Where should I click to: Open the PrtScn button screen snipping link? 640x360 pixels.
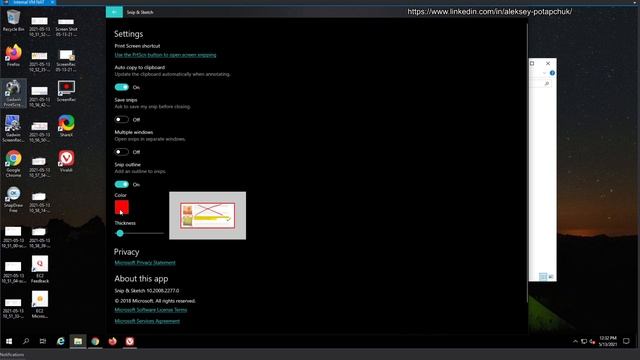pyautogui.click(x=165, y=55)
